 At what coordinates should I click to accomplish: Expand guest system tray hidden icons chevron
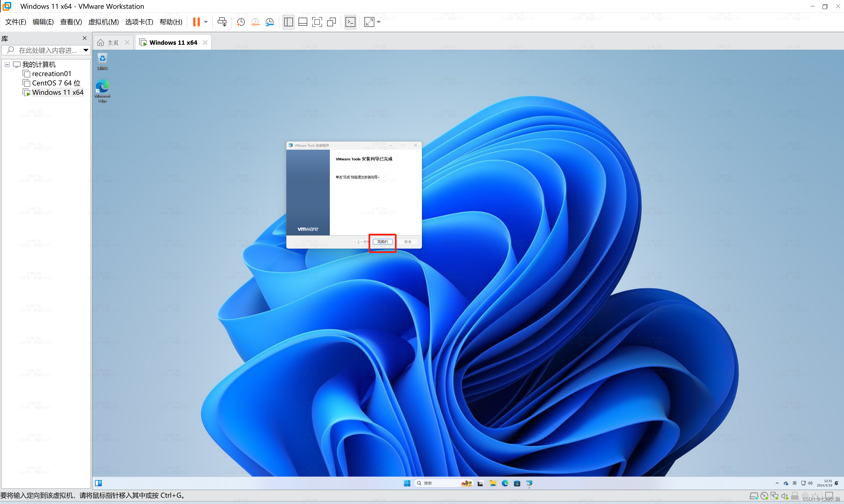777,483
